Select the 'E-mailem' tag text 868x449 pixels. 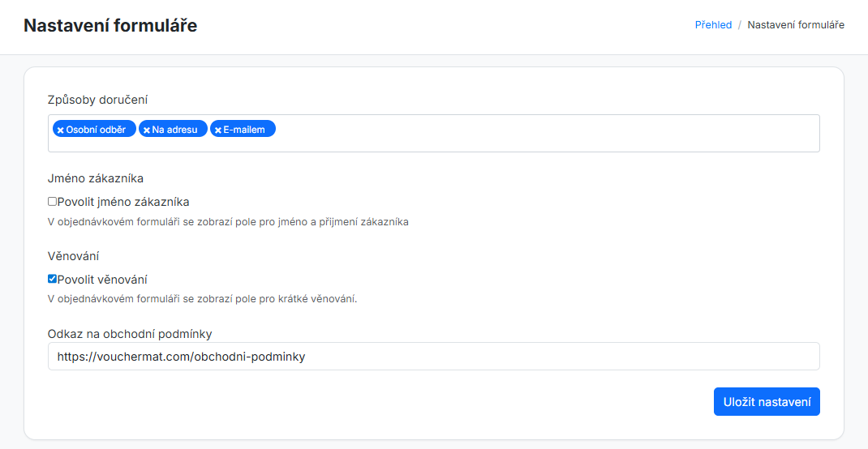pos(244,130)
